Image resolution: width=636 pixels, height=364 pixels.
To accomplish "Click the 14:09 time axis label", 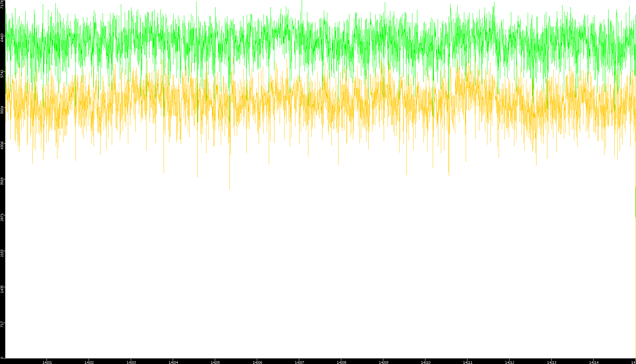I will [x=383, y=362].
